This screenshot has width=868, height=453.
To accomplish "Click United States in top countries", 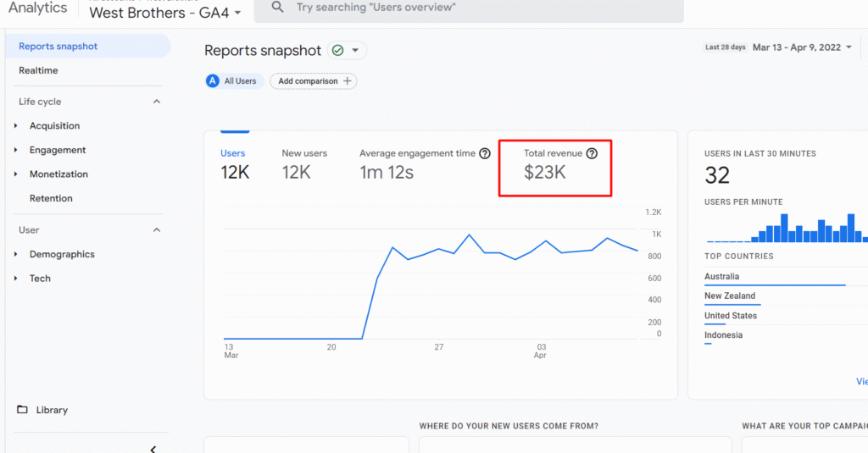I will pyautogui.click(x=730, y=316).
